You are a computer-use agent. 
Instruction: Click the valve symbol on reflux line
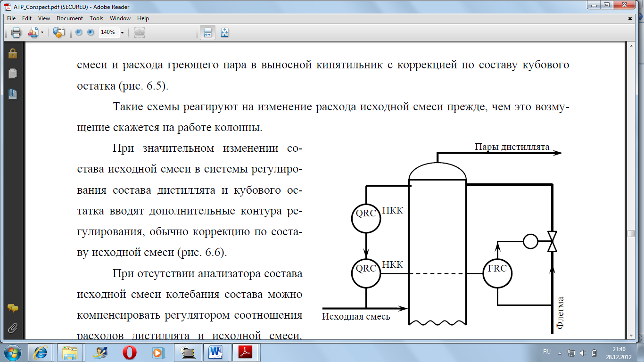pyautogui.click(x=552, y=241)
